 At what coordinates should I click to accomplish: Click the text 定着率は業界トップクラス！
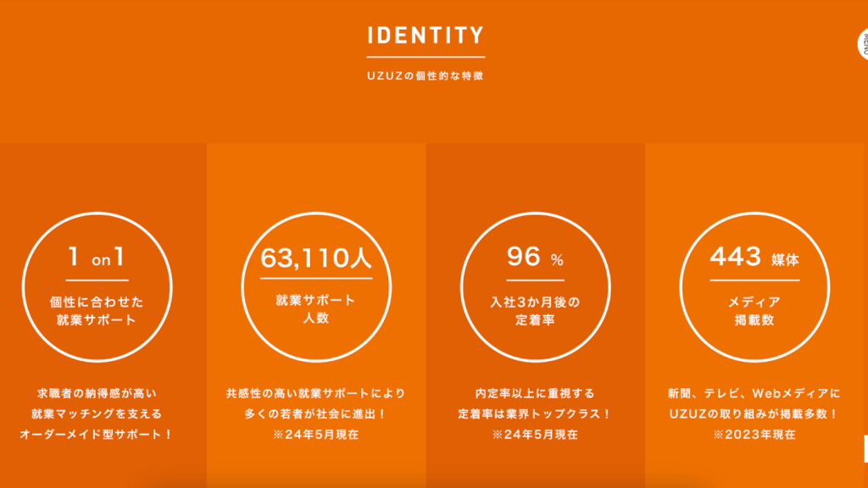(x=536, y=413)
